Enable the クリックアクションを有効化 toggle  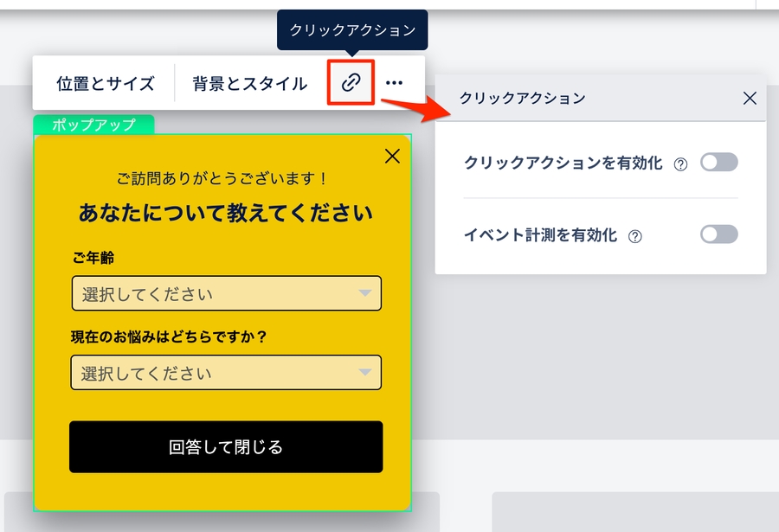(718, 163)
